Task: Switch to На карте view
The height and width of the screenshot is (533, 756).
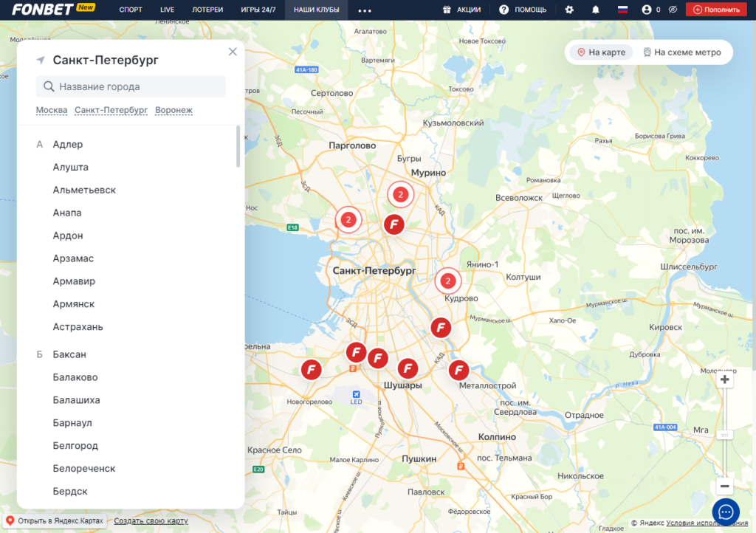Action: click(x=601, y=52)
